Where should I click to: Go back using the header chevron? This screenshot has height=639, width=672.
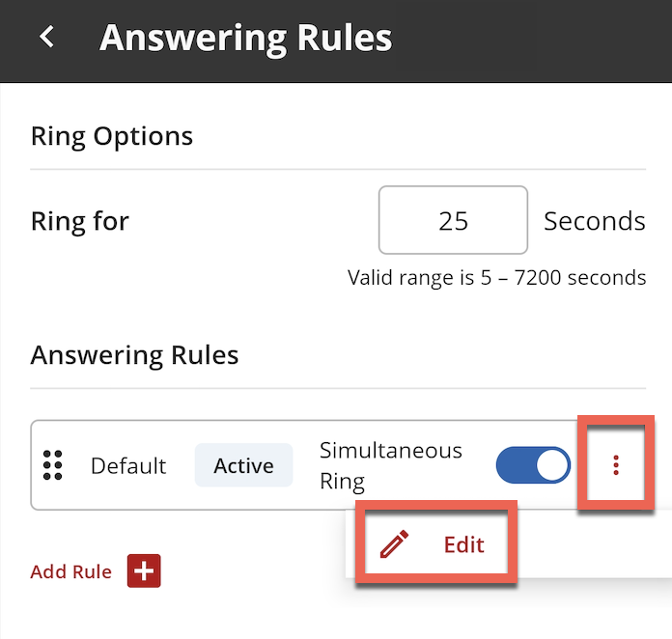point(46,37)
